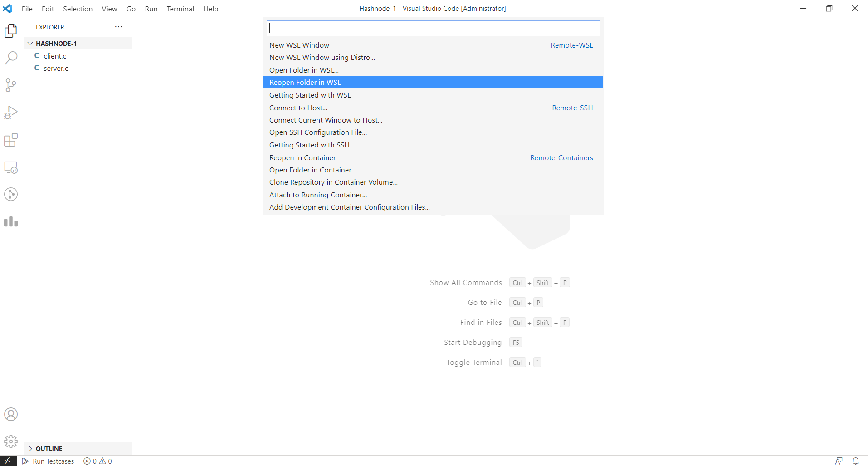The width and height of the screenshot is (868, 466).
Task: Select New WSL Window using Distro
Action: 433,58
